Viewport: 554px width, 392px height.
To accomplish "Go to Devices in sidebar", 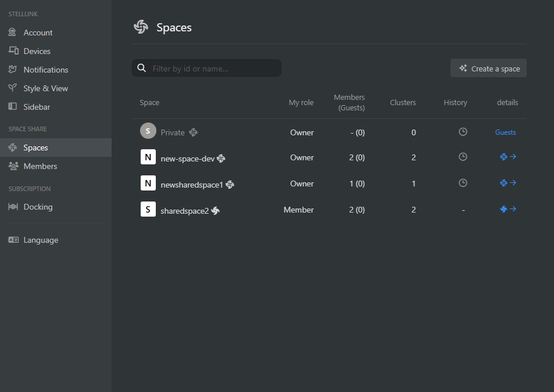I will pos(37,51).
